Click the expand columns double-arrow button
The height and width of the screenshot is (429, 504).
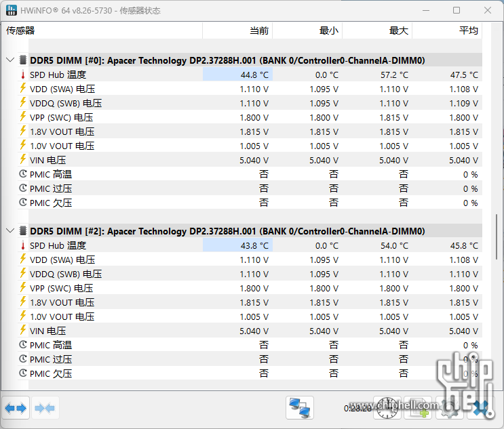click(x=16, y=408)
